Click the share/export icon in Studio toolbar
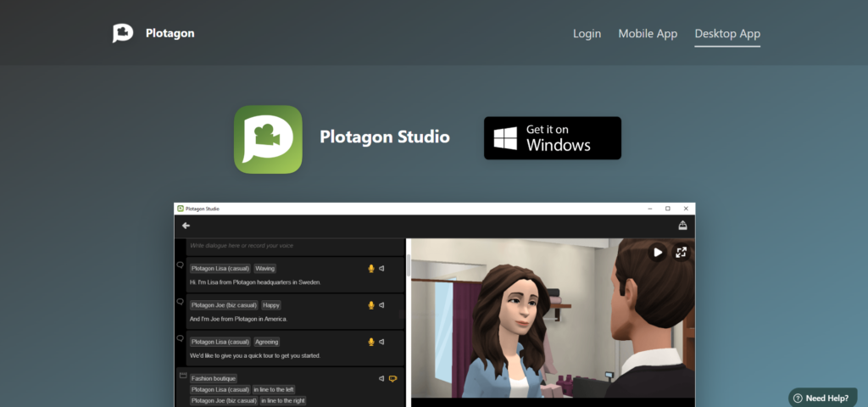 [682, 226]
